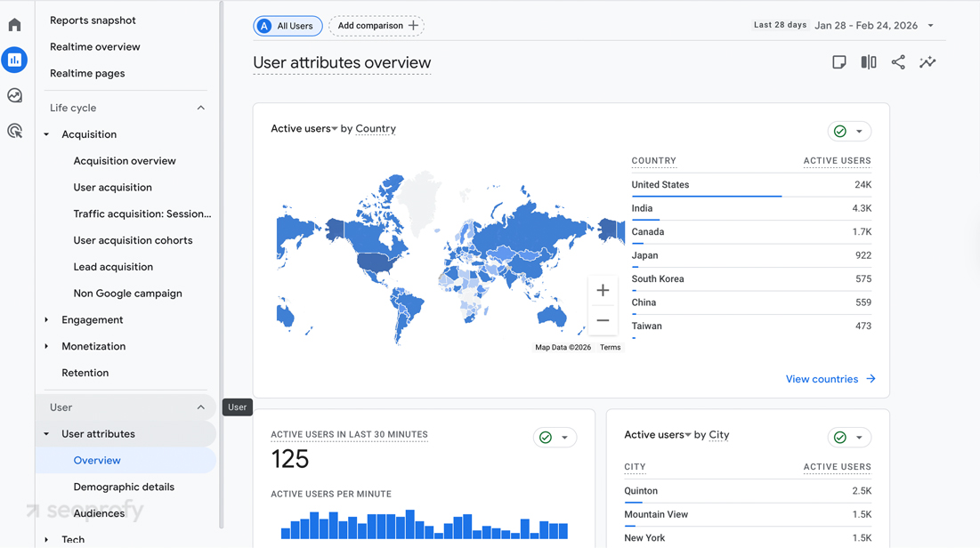The image size is (980, 548).
Task: Open Acquisition overview report
Action: click(125, 161)
